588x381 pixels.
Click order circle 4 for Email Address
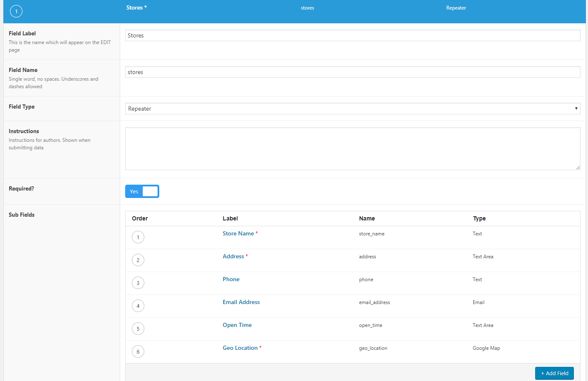coord(138,306)
